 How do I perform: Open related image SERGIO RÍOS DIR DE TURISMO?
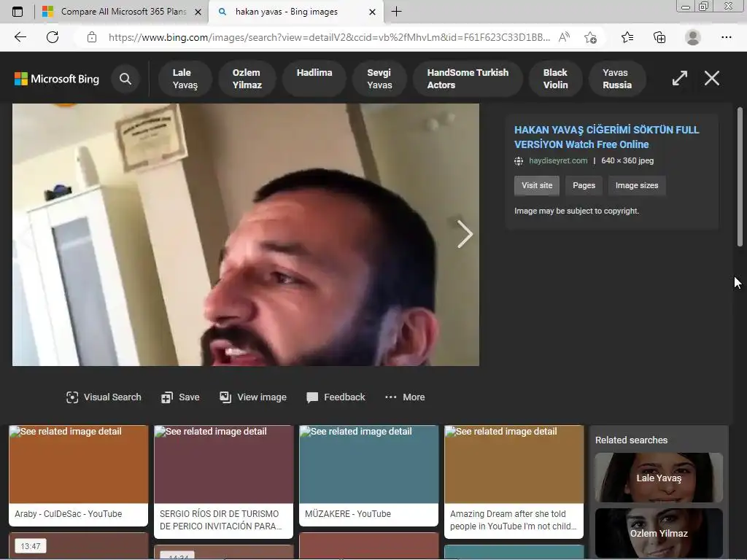coord(223,481)
